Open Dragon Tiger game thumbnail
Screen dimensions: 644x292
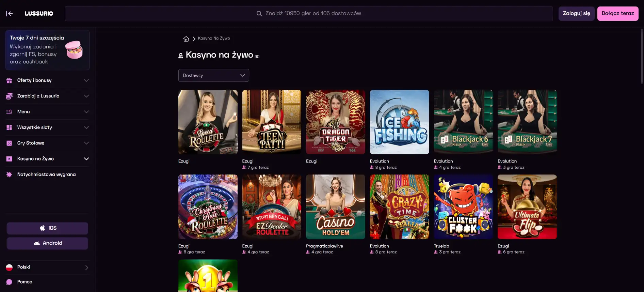[x=336, y=122]
